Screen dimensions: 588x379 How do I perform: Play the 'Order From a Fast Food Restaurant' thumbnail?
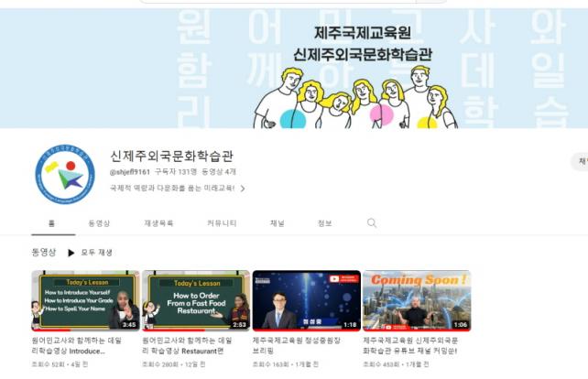coord(196,299)
